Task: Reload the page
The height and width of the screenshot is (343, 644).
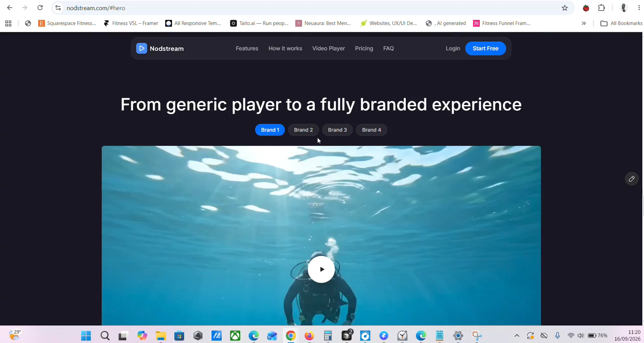Action: [40, 8]
